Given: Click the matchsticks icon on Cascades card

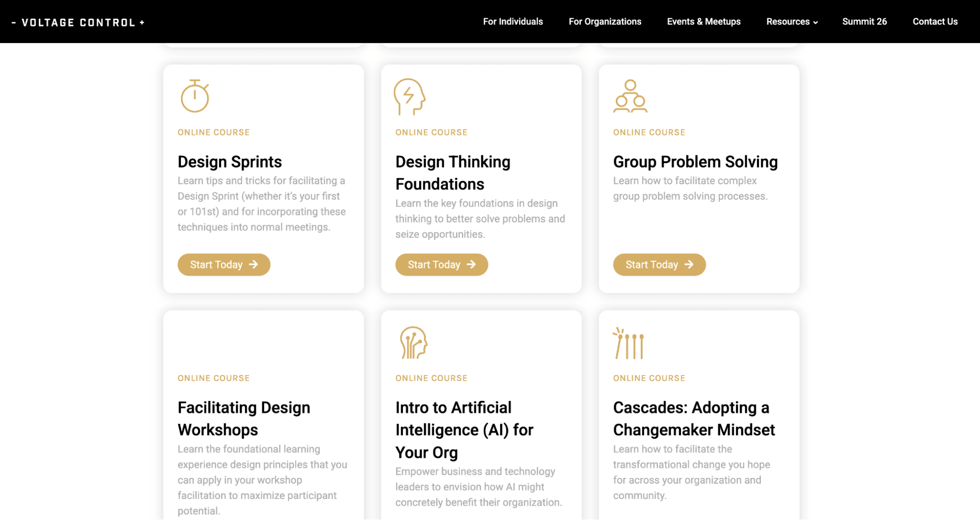Looking at the screenshot, I should 629,343.
